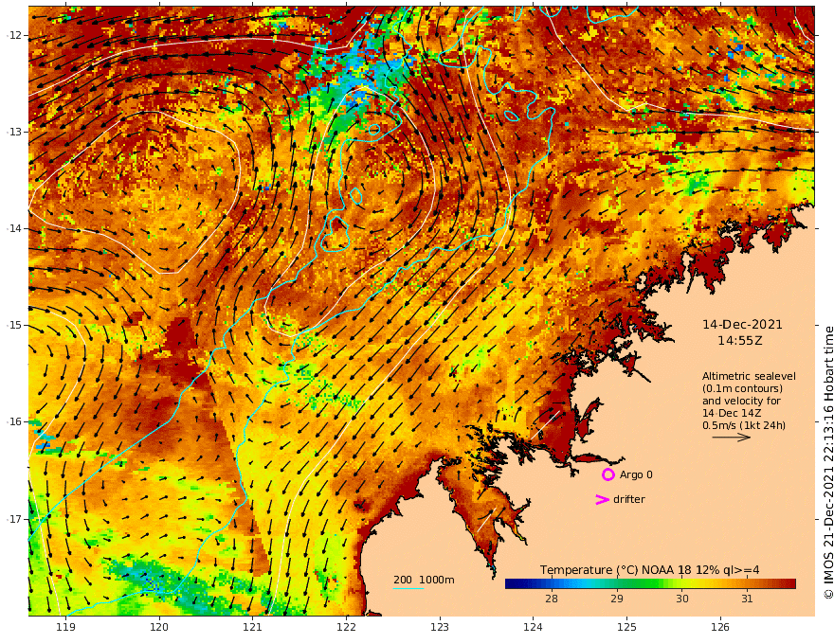Click the magenta drifter arrow symbol
The height and width of the screenshot is (644, 834).
click(602, 499)
